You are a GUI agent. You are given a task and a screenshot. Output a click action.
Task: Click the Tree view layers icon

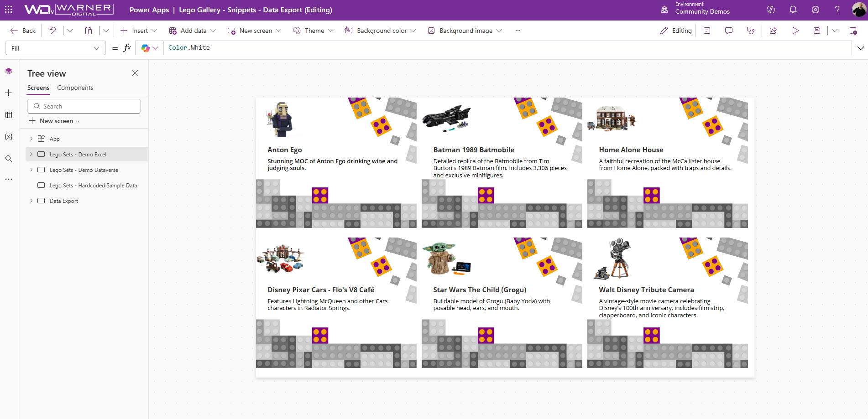pyautogui.click(x=9, y=71)
